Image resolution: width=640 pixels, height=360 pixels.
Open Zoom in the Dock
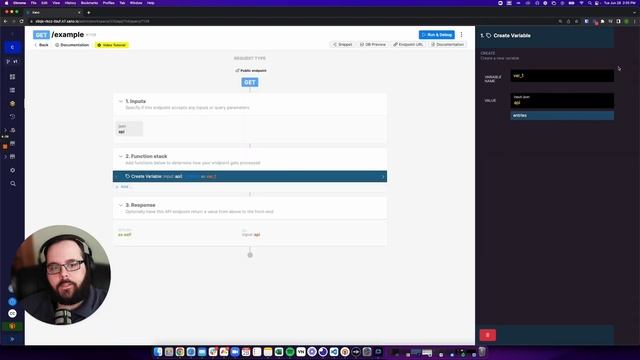point(235,352)
